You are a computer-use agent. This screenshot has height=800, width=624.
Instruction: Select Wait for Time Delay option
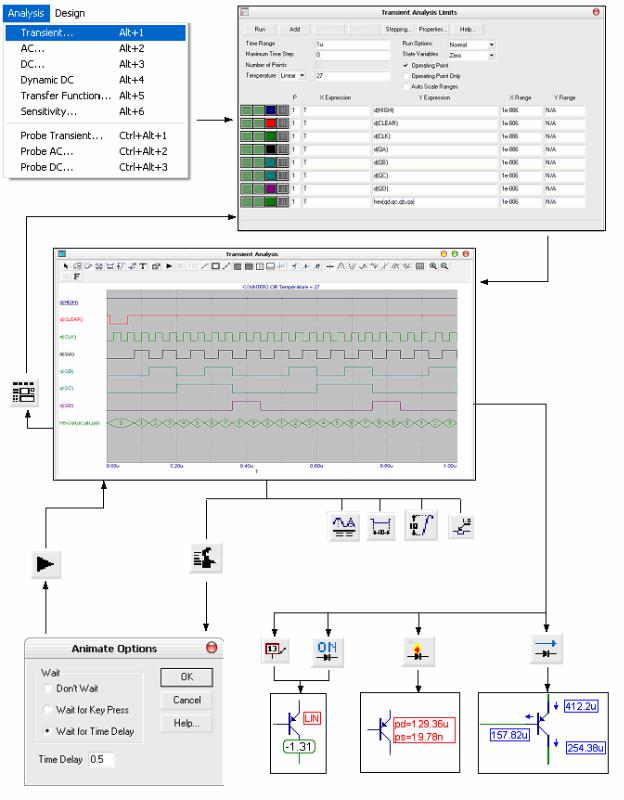(x=47, y=731)
